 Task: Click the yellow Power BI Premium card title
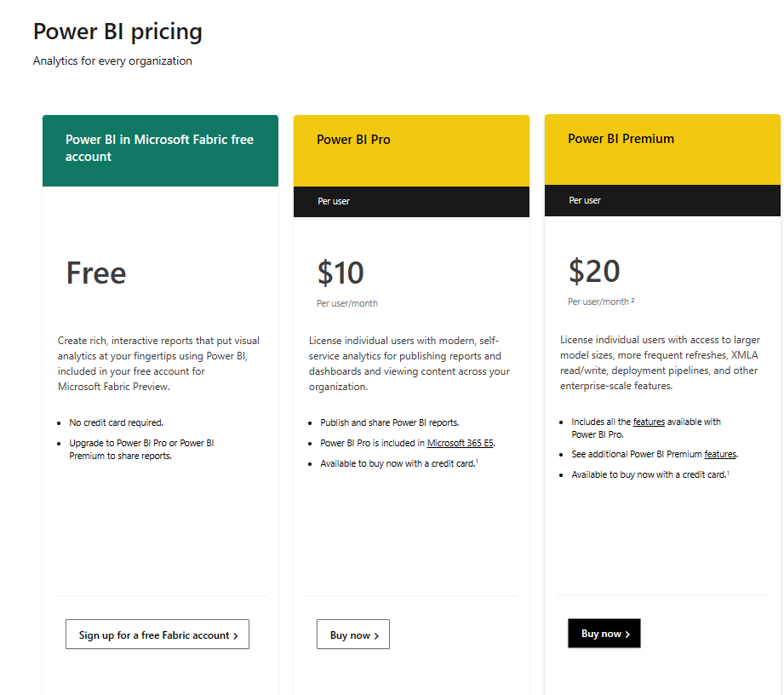(x=621, y=139)
